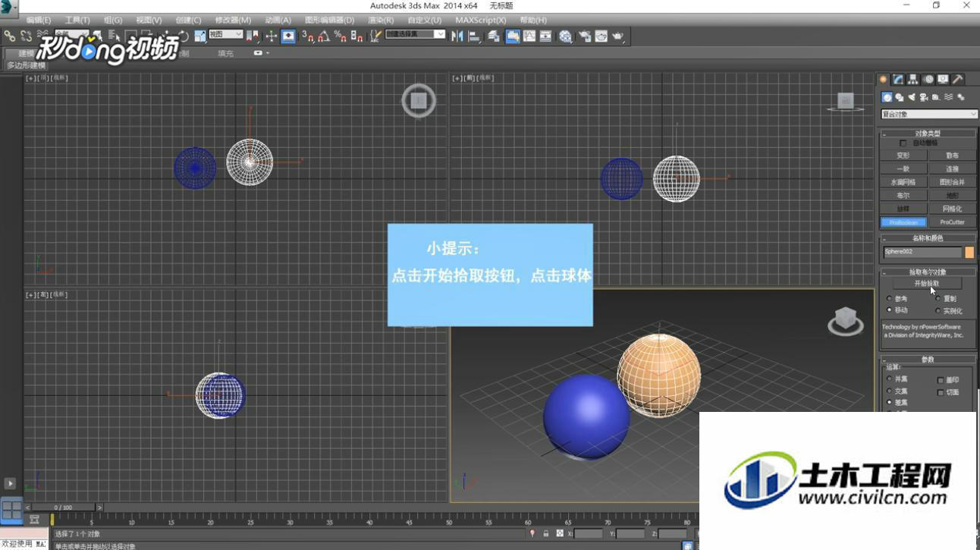
Task: Open the Layer Manager icon
Action: coord(494,36)
